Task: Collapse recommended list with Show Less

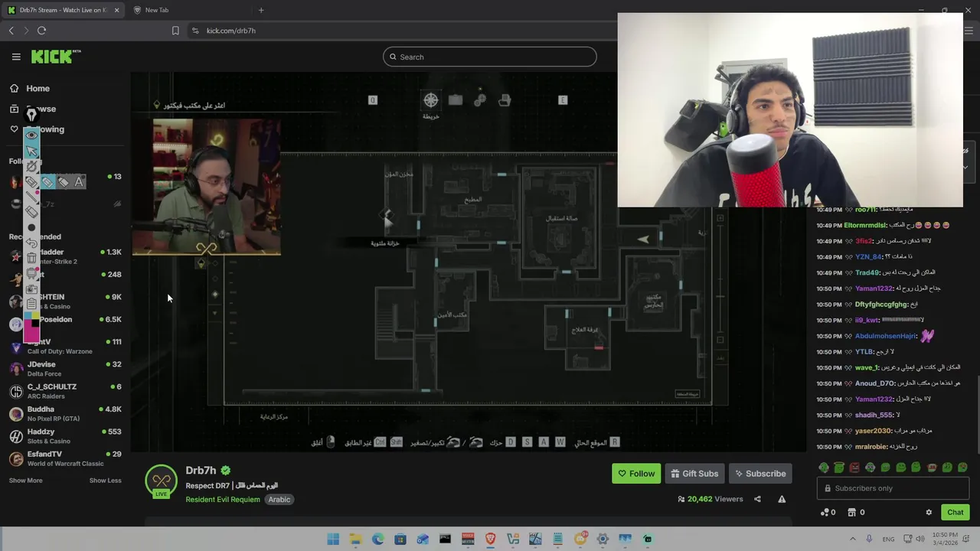Action: pyautogui.click(x=105, y=481)
